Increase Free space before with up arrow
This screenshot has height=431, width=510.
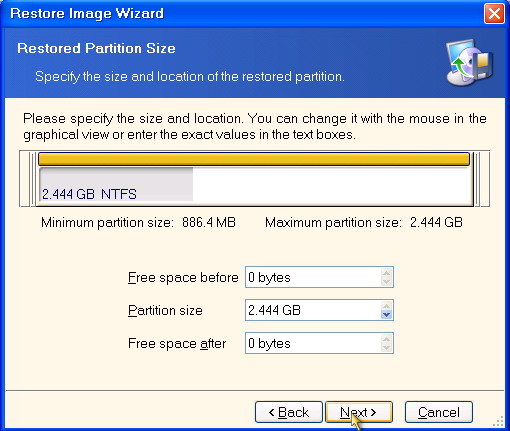tap(386, 273)
